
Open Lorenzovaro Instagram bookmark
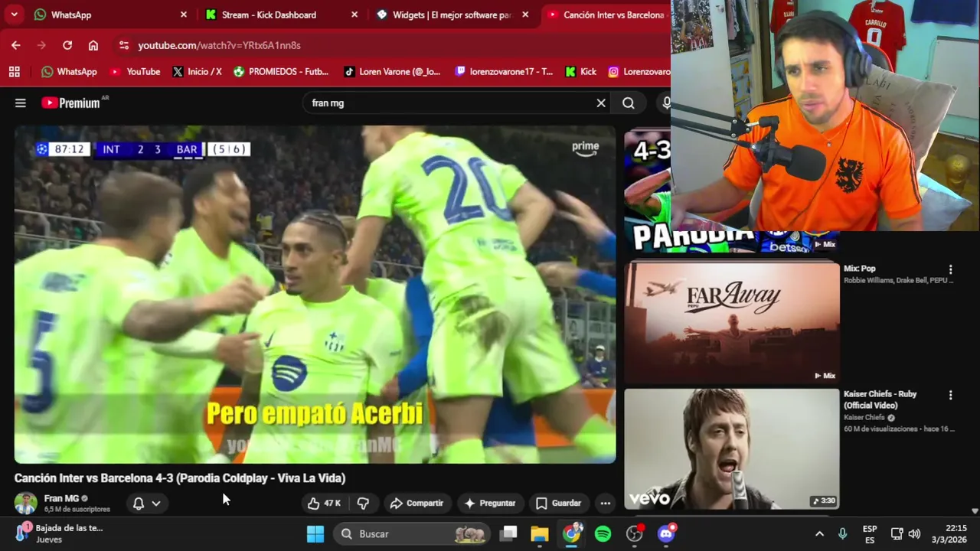click(x=639, y=71)
